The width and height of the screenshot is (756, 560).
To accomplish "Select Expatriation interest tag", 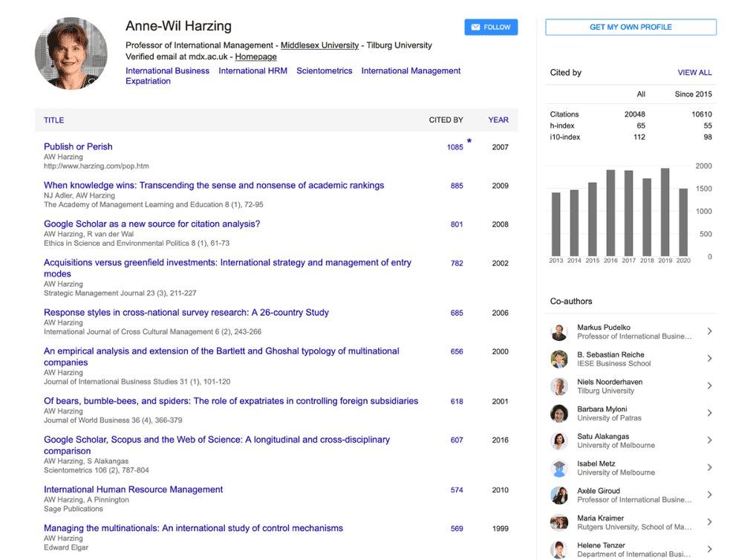I will tap(148, 81).
